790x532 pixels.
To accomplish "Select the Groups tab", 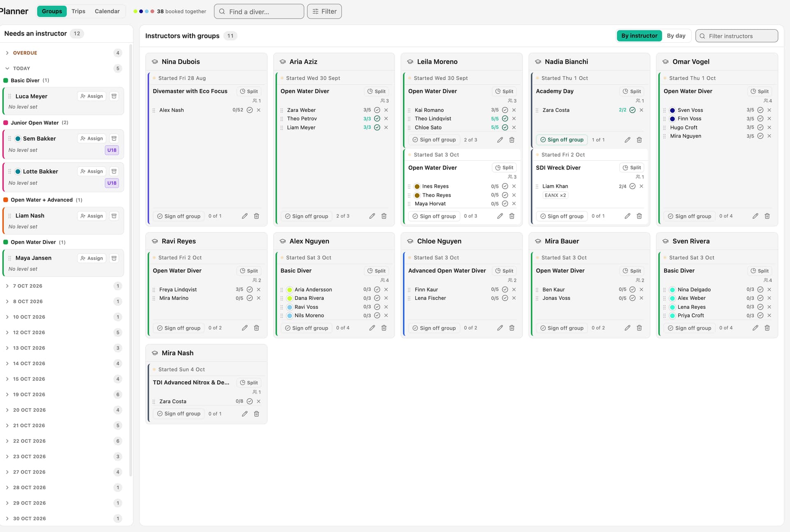I will pyautogui.click(x=52, y=12).
